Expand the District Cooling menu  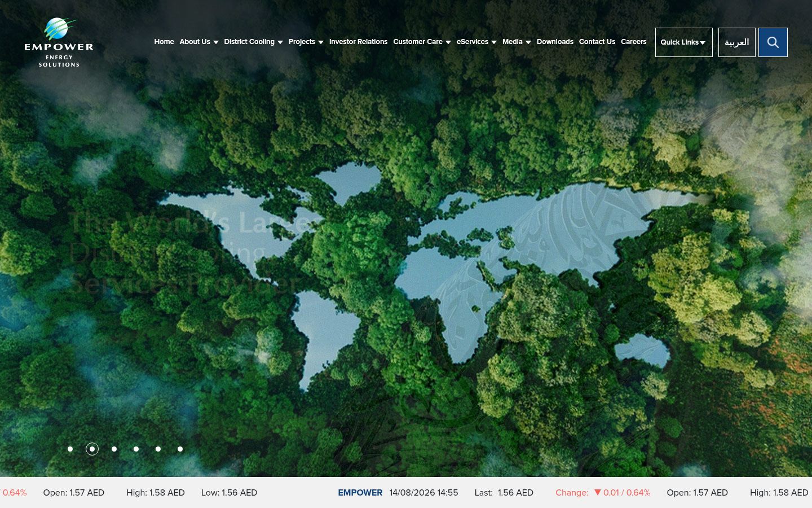coord(253,42)
